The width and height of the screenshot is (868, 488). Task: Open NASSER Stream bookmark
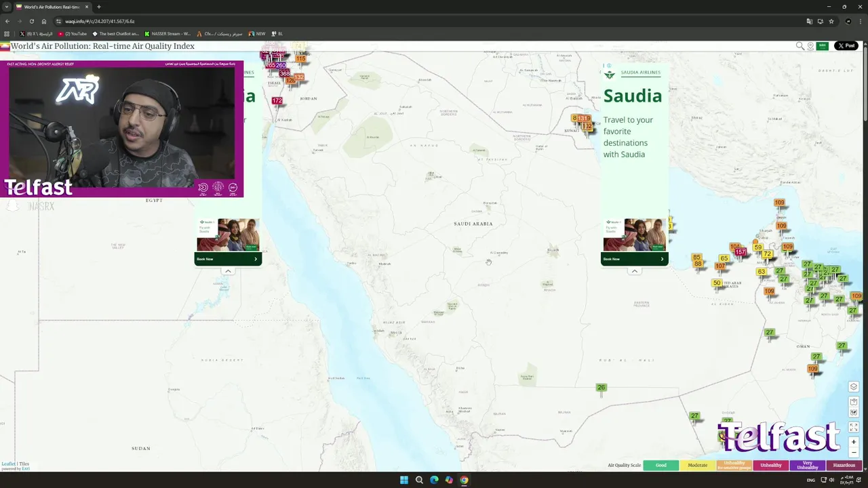[x=167, y=33]
